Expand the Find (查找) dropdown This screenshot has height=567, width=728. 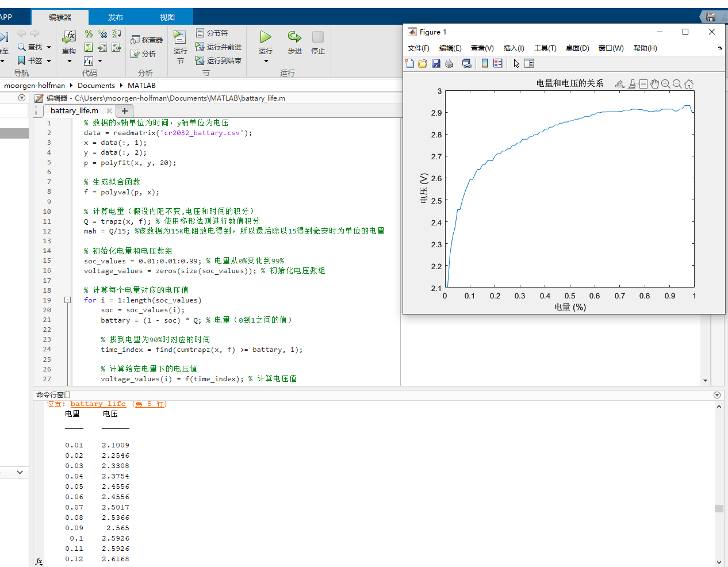[49, 47]
